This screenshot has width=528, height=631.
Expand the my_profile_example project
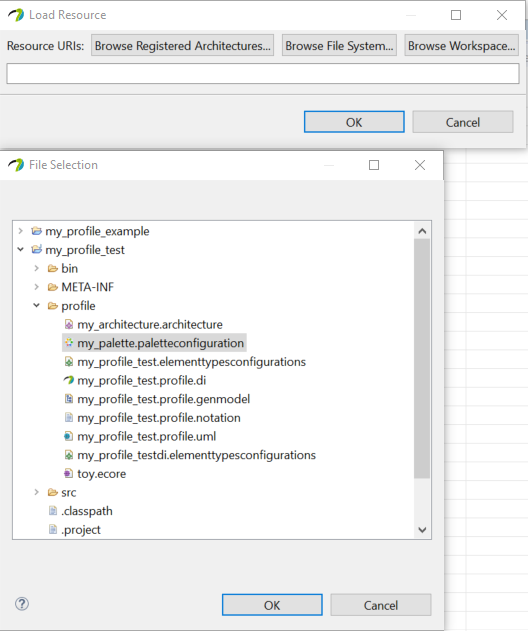click(21, 231)
